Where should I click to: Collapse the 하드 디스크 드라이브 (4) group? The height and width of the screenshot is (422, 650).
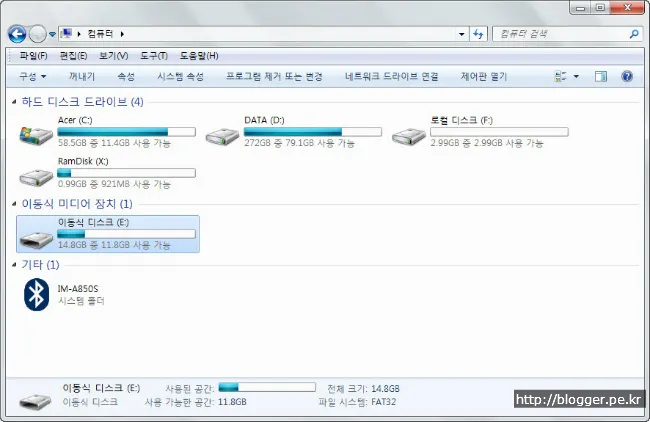(x=14, y=102)
